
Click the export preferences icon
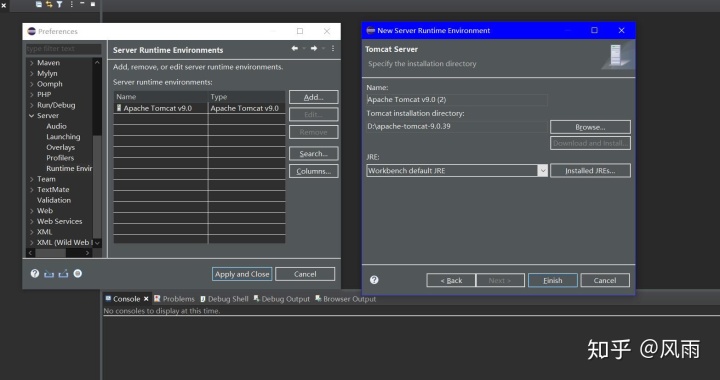63,274
